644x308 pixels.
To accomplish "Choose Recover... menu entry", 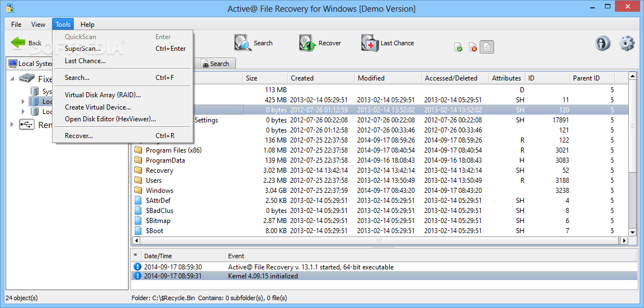I will pyautogui.click(x=122, y=135).
